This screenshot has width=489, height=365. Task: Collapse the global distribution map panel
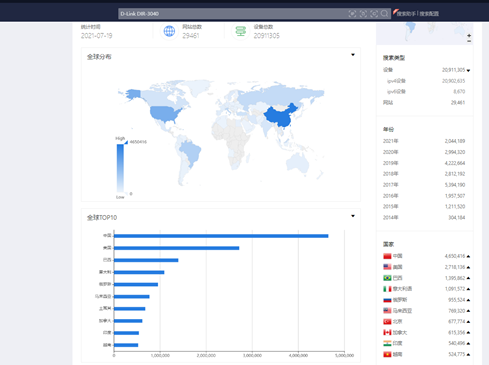coord(353,55)
